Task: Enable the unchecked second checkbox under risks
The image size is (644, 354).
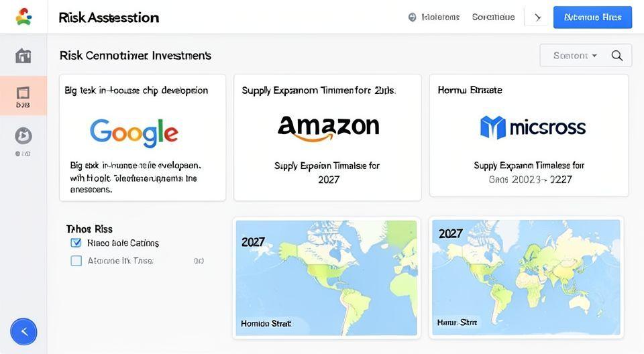Action: point(76,261)
